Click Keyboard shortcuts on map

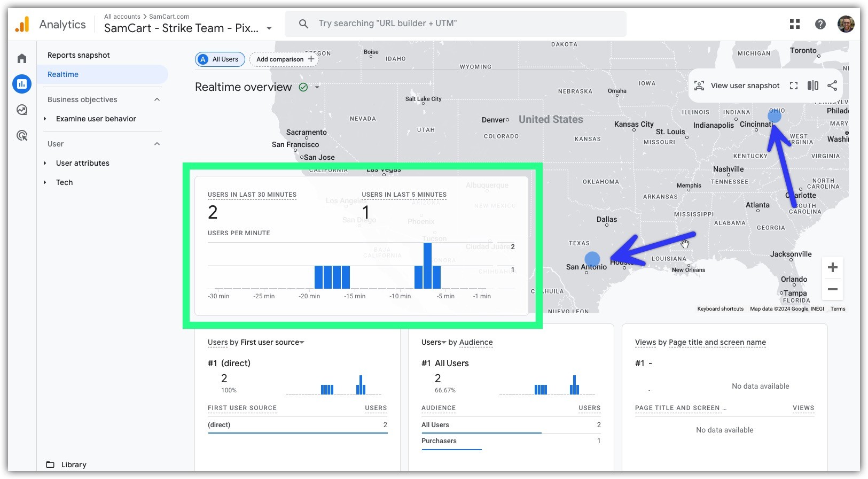click(x=720, y=308)
